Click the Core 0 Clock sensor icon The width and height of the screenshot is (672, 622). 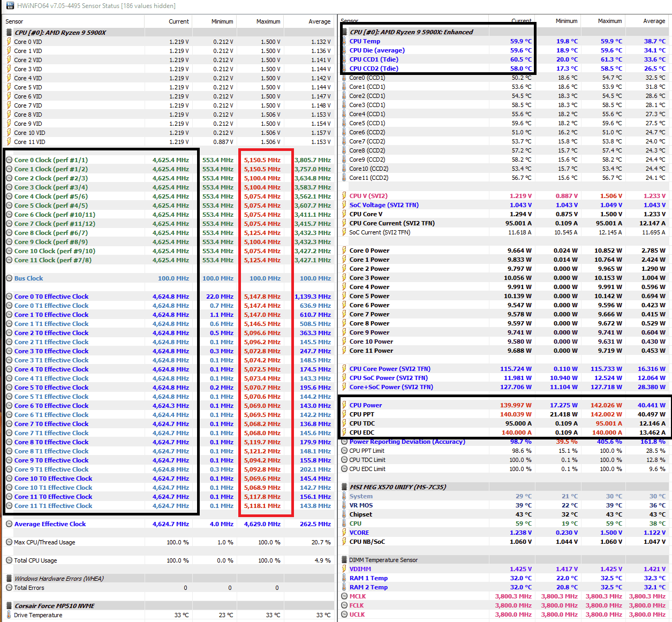[9, 160]
